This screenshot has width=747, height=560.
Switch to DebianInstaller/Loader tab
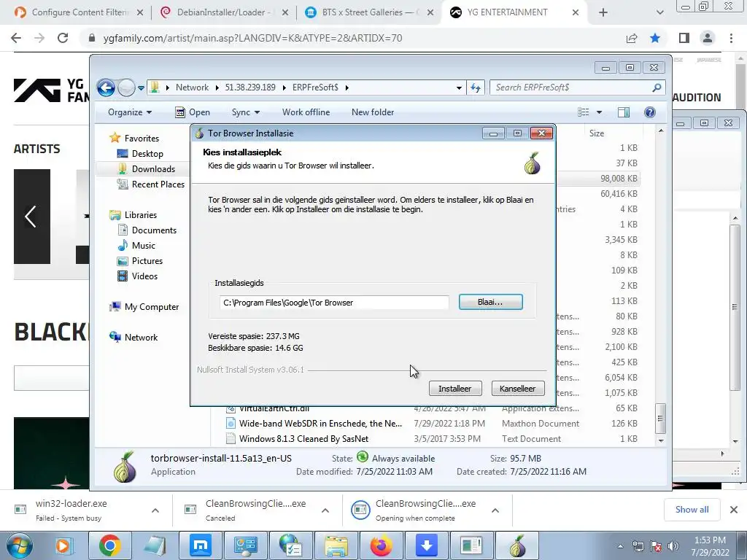[x=225, y=12]
